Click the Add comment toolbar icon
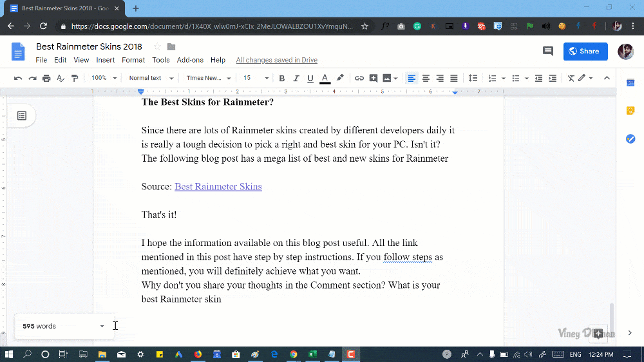 [373, 78]
